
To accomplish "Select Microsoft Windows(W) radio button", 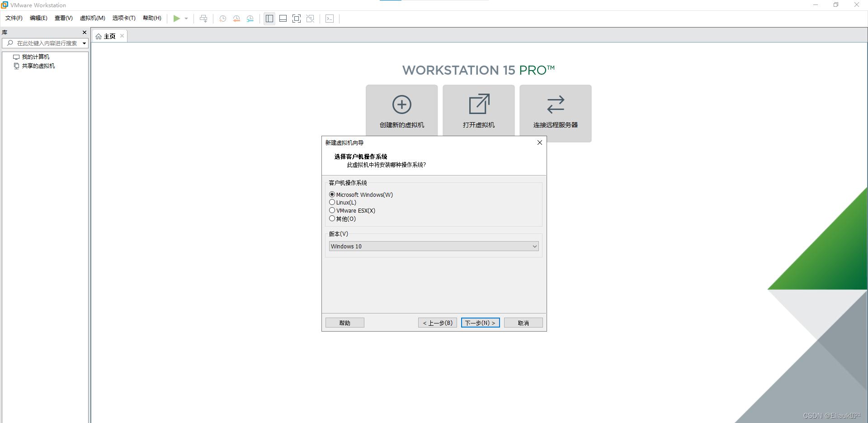I will point(332,195).
